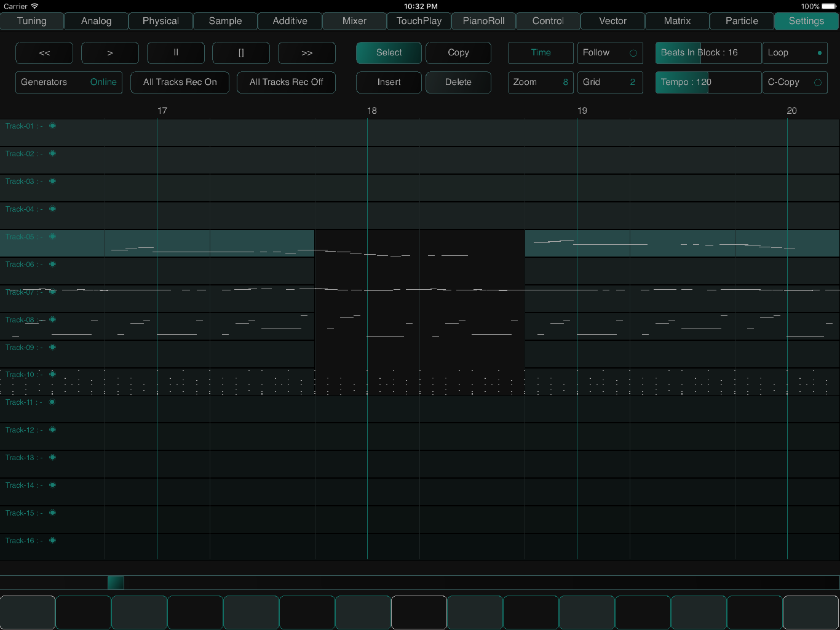
Task: Toggle Track-02 record indicator dot
Action: 52,153
